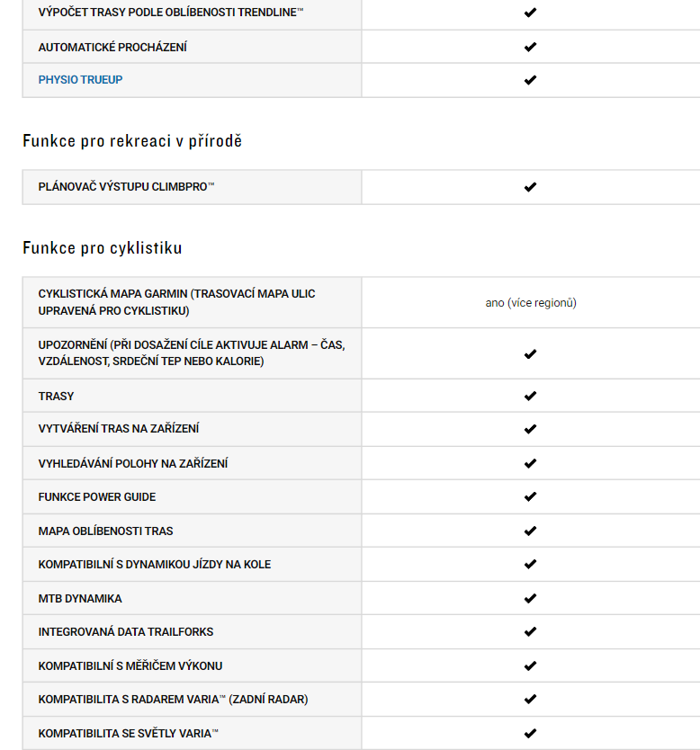
Task: Click the checkmark beside Physio TrueUp
Action: [530, 80]
